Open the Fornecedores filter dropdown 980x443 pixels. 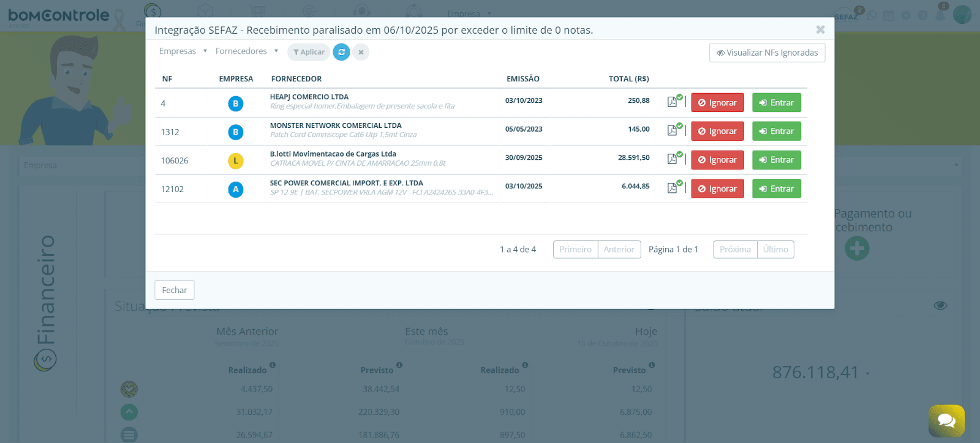247,51
